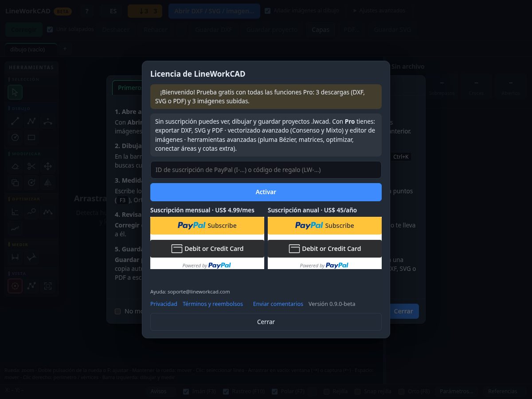Toggle the Polar (F7) checkbox

pyautogui.click(x=275, y=391)
